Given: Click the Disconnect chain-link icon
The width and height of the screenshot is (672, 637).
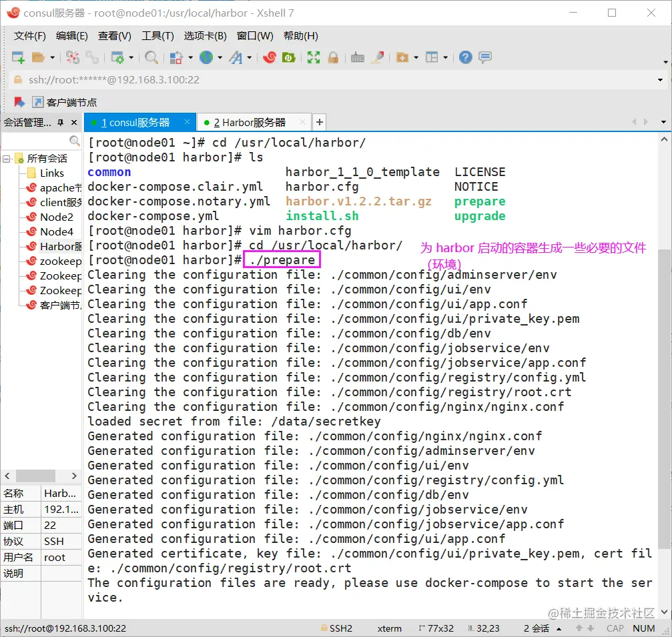Looking at the screenshot, I should tap(91, 57).
